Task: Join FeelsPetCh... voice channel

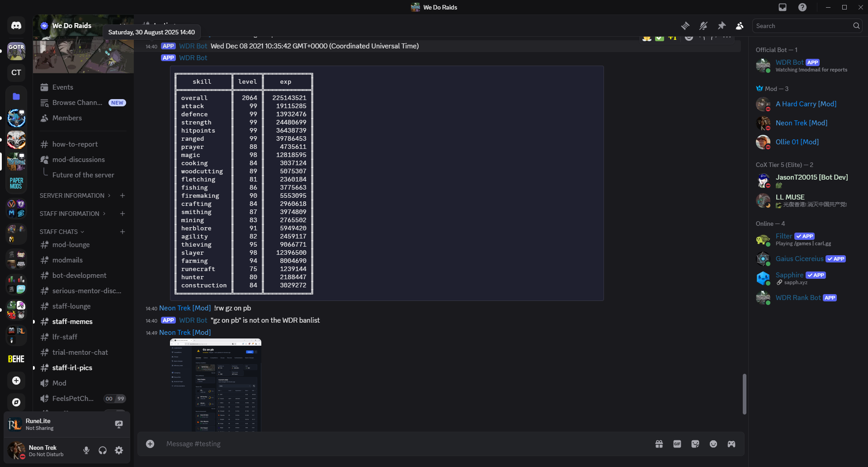Action: (x=83, y=399)
